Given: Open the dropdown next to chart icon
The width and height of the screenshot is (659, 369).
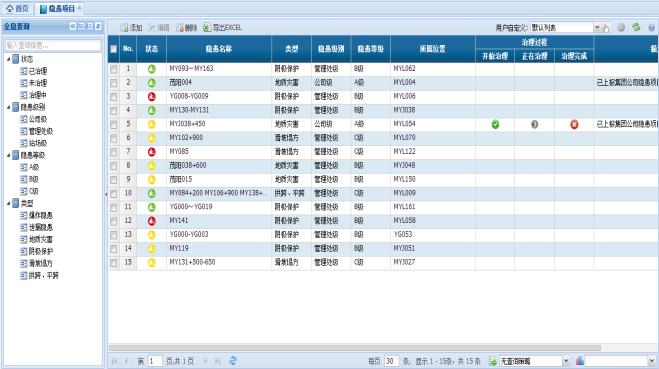Looking at the screenshot, I should point(652,361).
